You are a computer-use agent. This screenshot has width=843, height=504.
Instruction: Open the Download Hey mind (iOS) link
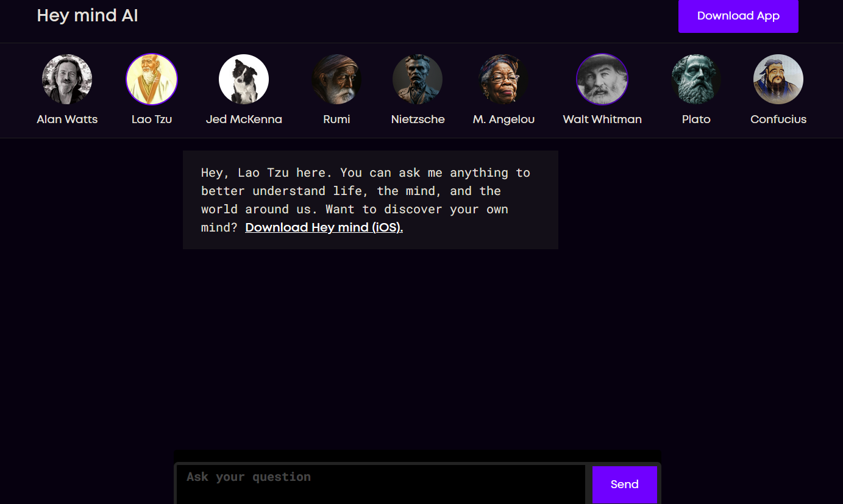pos(324,227)
